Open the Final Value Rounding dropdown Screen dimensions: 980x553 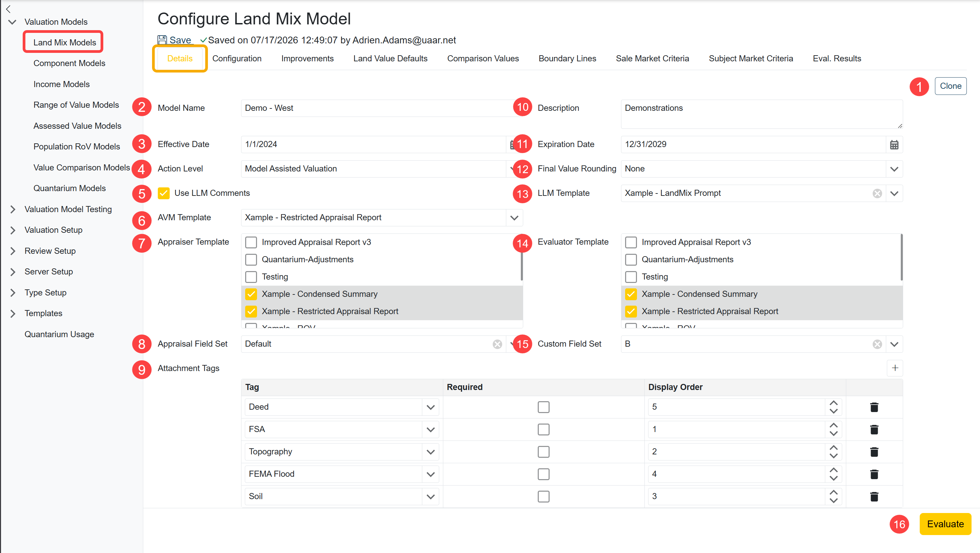[894, 169]
